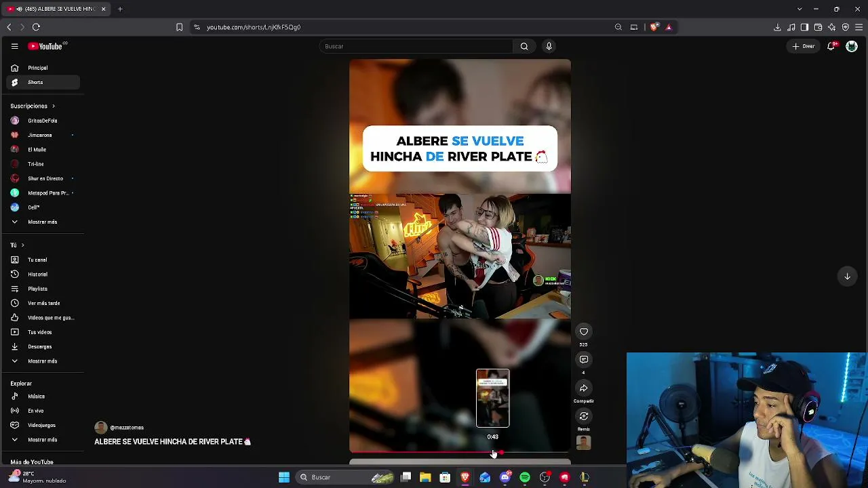Expand Mostrar más below Descargas
The image size is (868, 488).
[43, 361]
